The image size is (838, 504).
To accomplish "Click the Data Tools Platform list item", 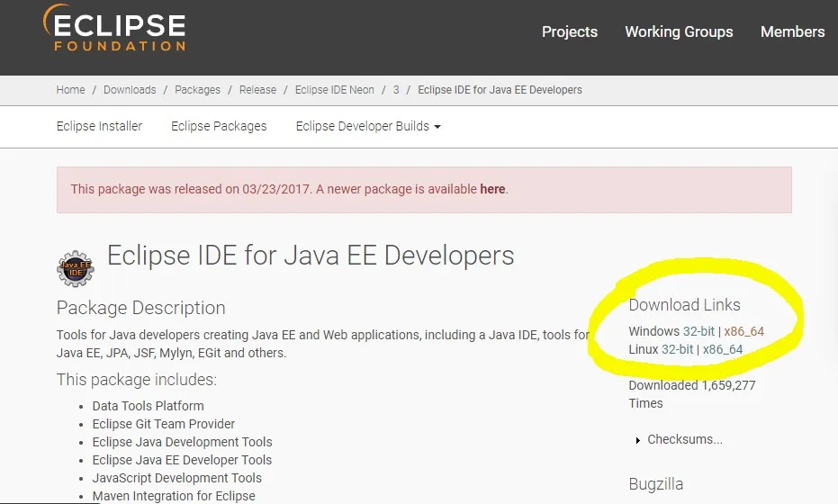I will (148, 406).
